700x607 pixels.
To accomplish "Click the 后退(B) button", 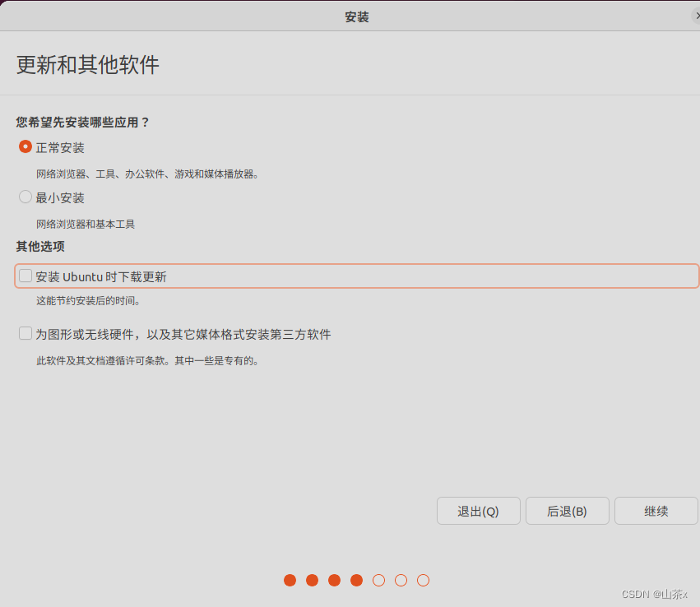I will coord(567,511).
